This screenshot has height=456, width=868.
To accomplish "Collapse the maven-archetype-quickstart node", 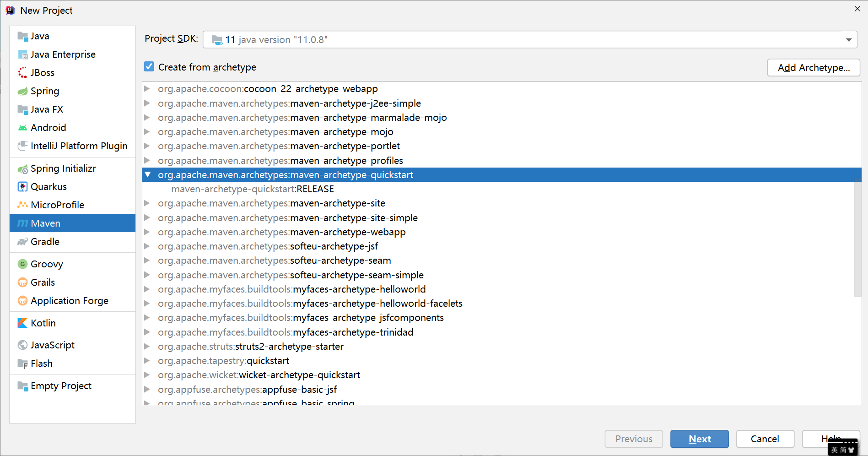I will click(x=147, y=174).
